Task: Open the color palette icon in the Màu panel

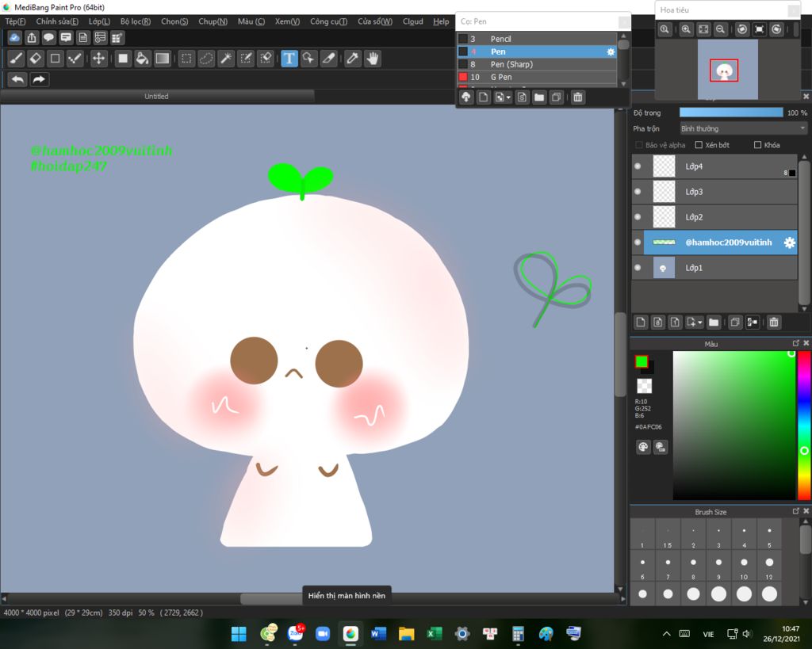Action: point(643,447)
